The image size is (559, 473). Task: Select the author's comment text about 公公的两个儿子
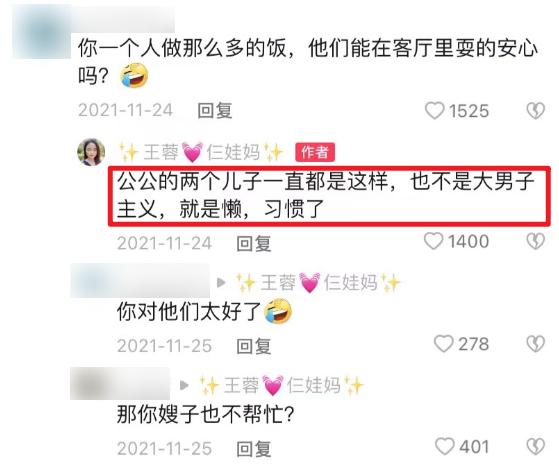coord(326,195)
